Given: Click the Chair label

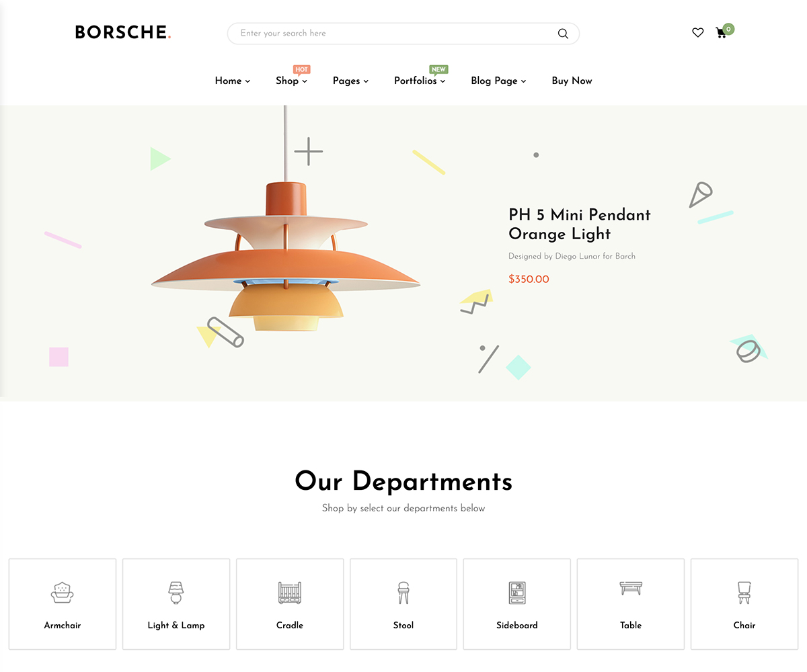Looking at the screenshot, I should (744, 625).
